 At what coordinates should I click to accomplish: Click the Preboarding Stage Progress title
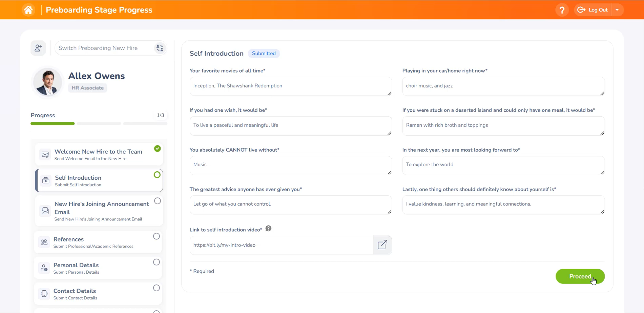[x=99, y=10]
